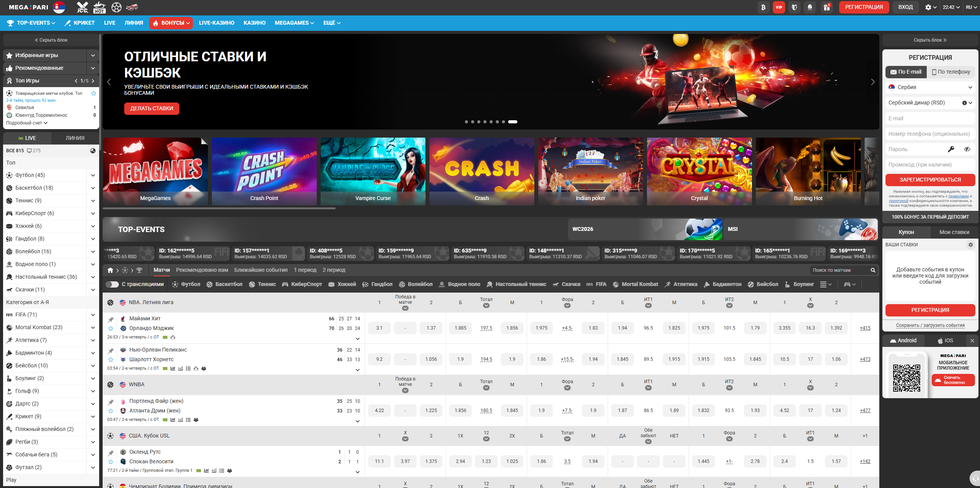Select 'По телефону' registration method
This screenshot has width=980, height=488.
tap(951, 72)
